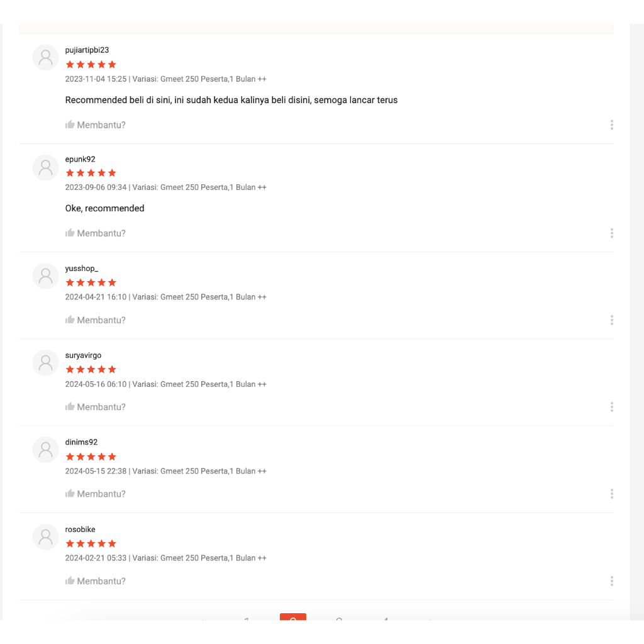This screenshot has width=644, height=644.
Task: Open the three-dot menu on pujiartipbi23's review
Action: [x=611, y=125]
